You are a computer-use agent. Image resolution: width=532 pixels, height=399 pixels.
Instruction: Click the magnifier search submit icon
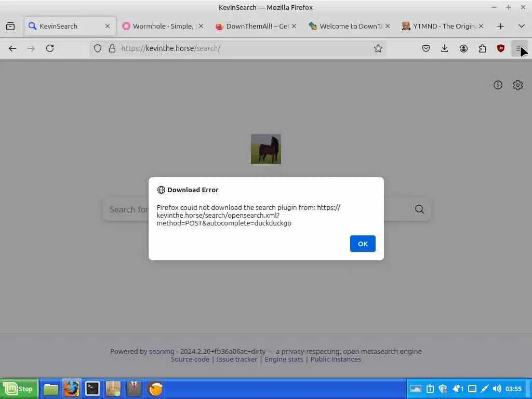click(x=419, y=209)
